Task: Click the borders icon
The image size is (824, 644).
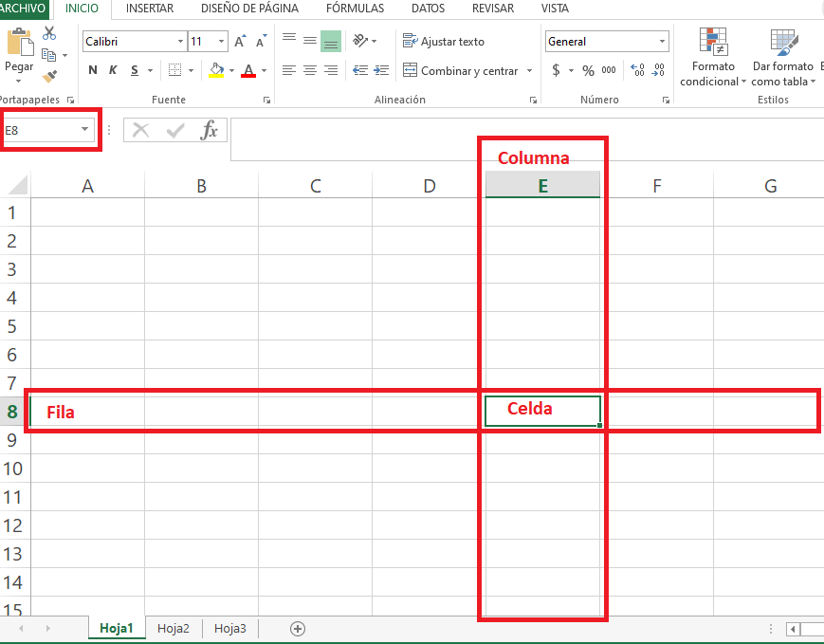Action: pos(175,70)
